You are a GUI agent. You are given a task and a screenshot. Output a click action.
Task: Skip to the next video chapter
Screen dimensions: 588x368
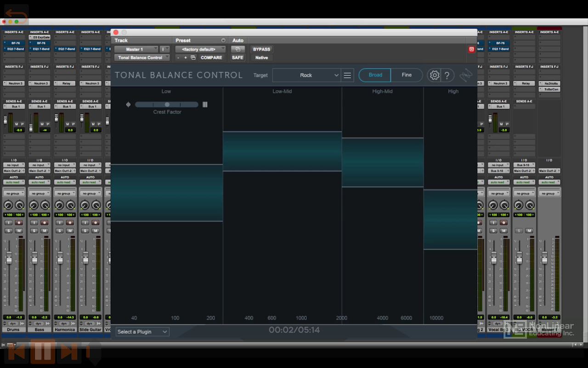[69, 351]
